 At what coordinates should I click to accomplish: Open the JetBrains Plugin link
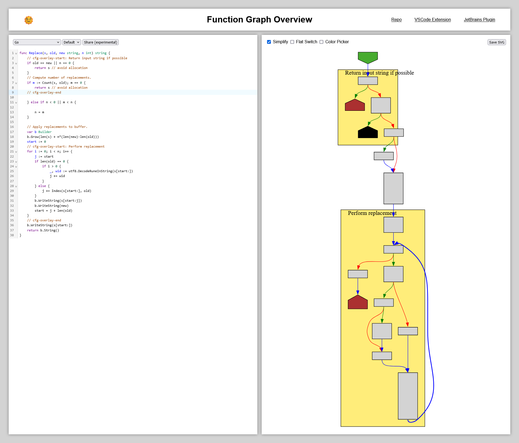click(479, 20)
